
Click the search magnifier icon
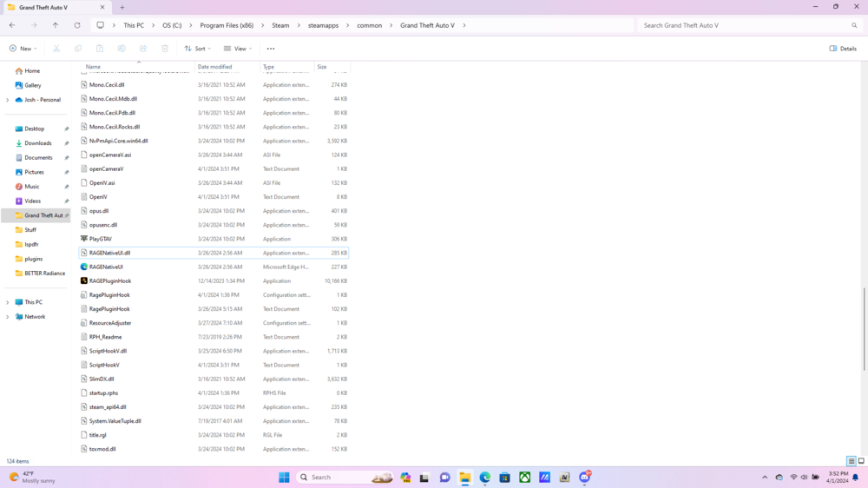(854, 25)
